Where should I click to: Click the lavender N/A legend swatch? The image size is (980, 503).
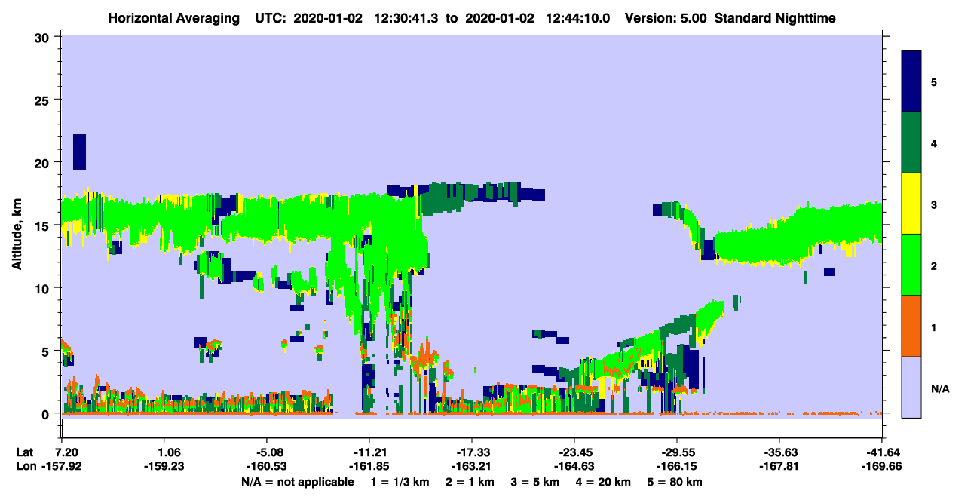click(x=911, y=387)
